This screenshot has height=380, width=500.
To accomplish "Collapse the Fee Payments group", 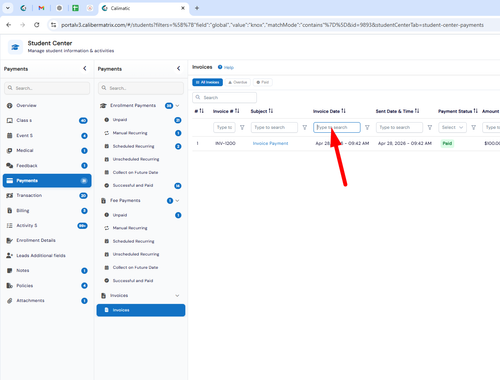I will point(177,201).
